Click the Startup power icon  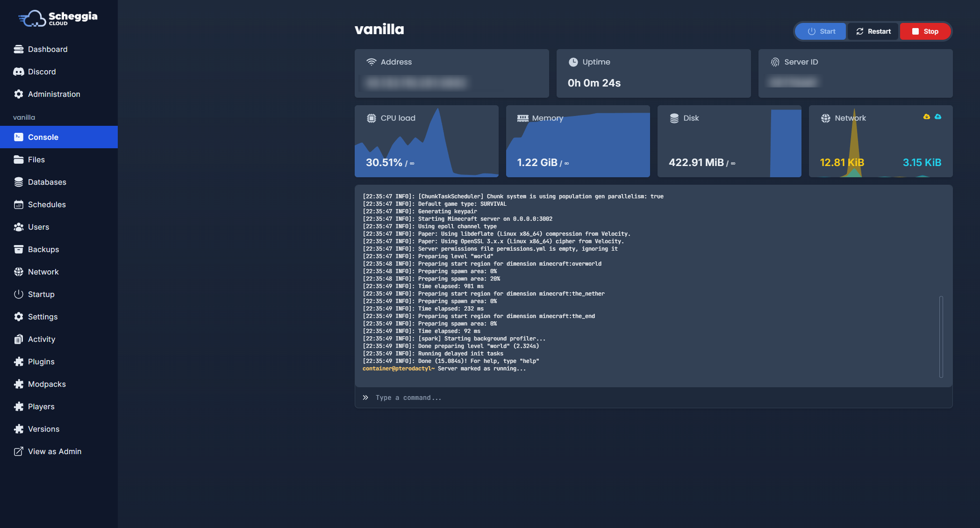click(19, 294)
